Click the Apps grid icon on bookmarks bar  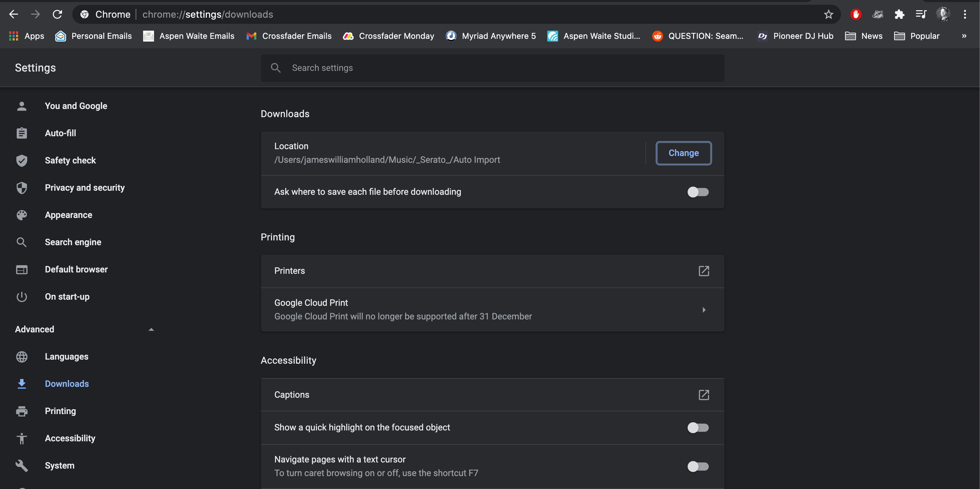tap(14, 36)
